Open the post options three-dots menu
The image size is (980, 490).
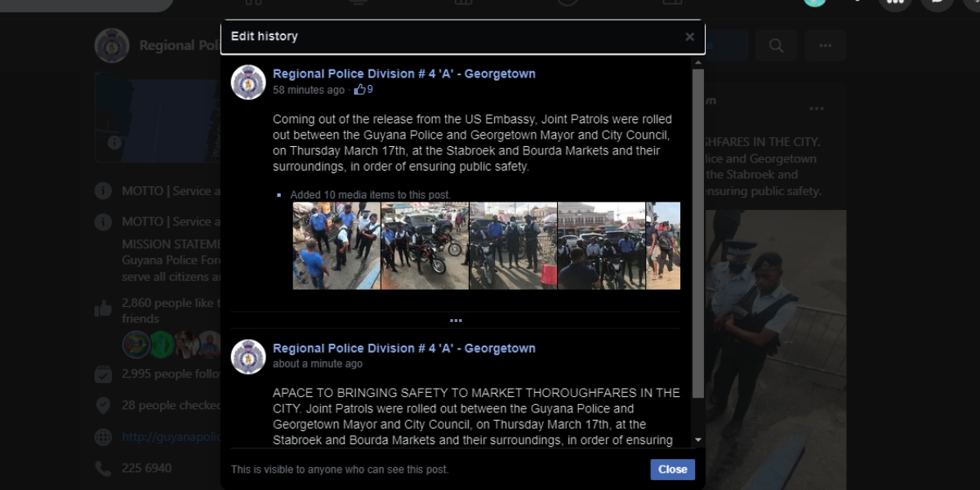817,109
